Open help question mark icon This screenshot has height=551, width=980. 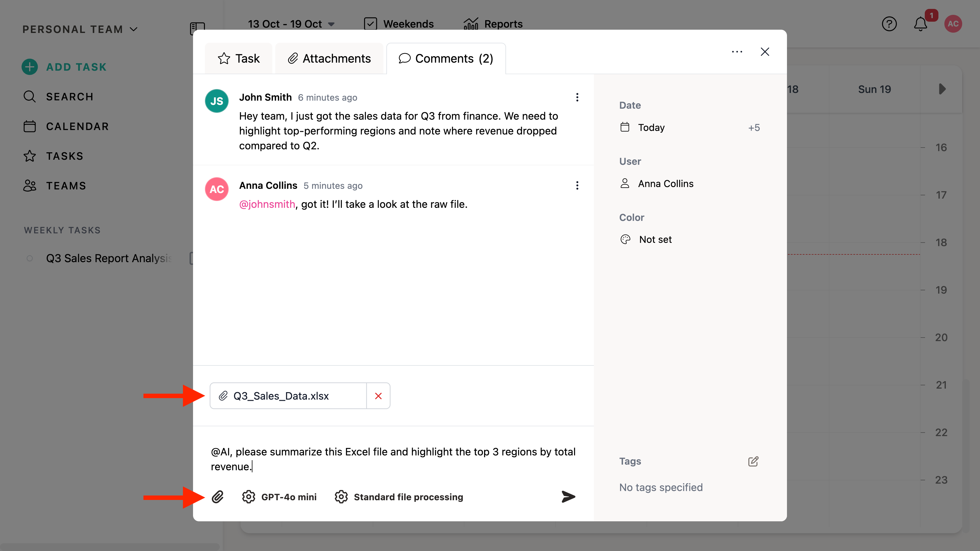click(x=889, y=24)
